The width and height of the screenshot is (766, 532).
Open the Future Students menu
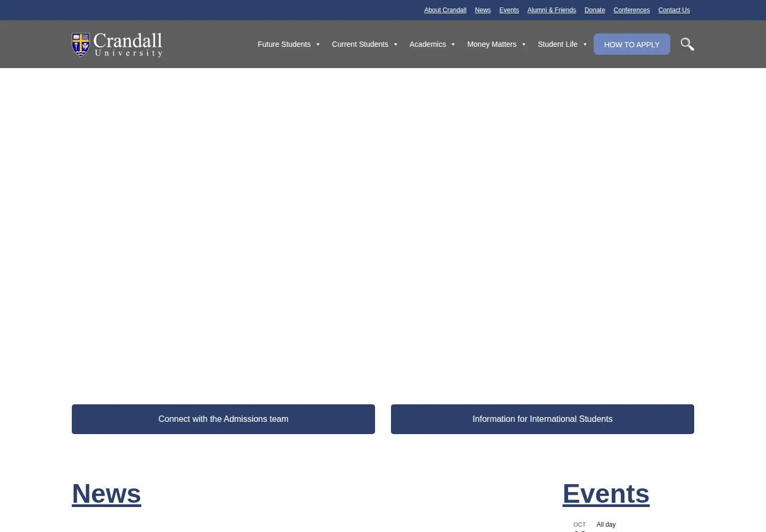click(284, 44)
